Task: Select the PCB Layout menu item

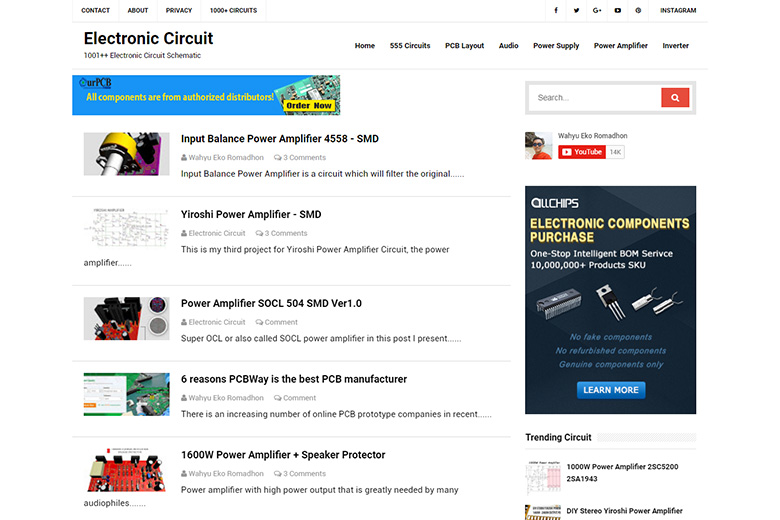Action: coord(464,46)
